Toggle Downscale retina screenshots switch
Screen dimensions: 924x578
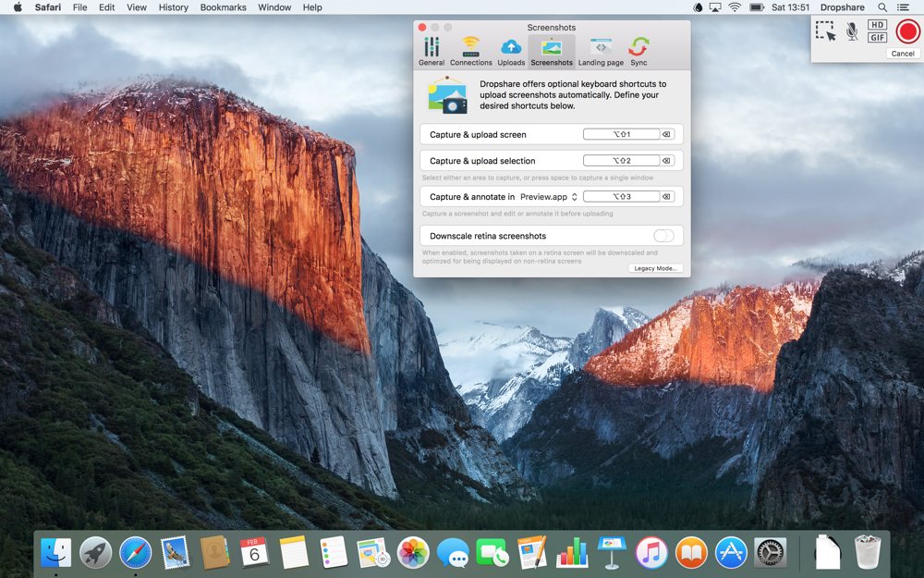pos(663,236)
